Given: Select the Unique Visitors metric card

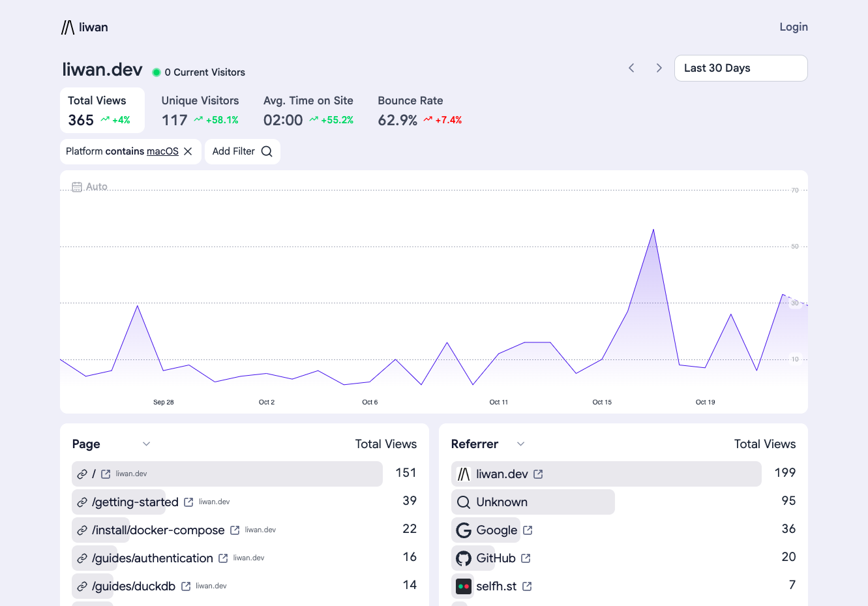Looking at the screenshot, I should click(x=200, y=110).
